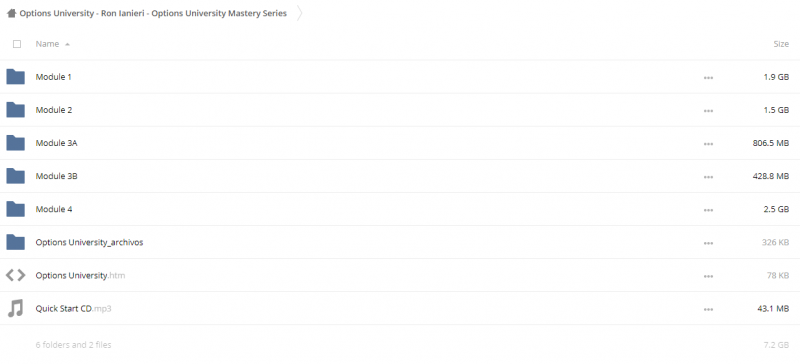
Task: Open more actions menu for Module 3B
Action: tap(708, 177)
